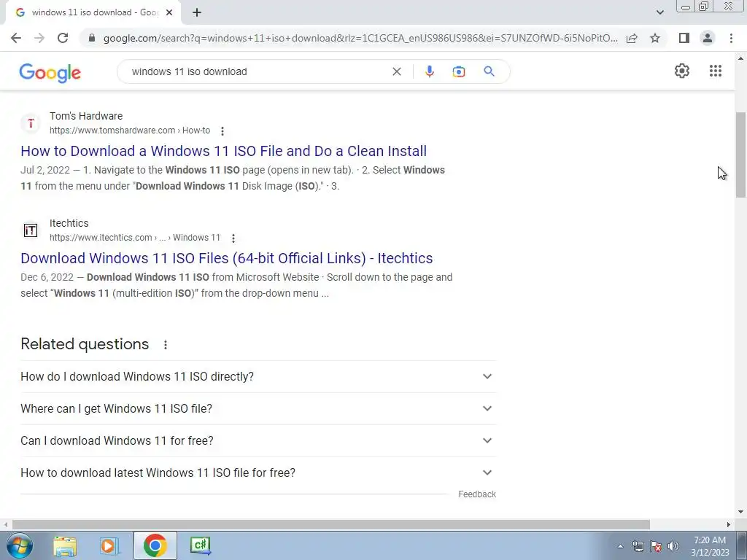The height and width of the screenshot is (560, 747).
Task: Click the Chrome taskbar icon
Action: pyautogui.click(x=155, y=545)
